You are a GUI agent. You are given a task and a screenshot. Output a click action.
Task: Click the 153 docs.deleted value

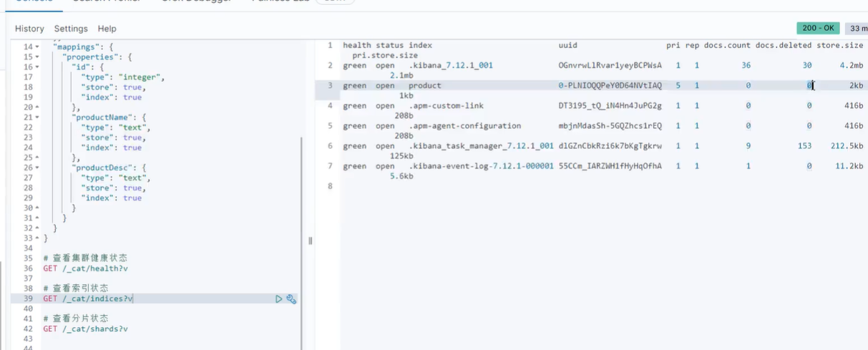point(804,145)
